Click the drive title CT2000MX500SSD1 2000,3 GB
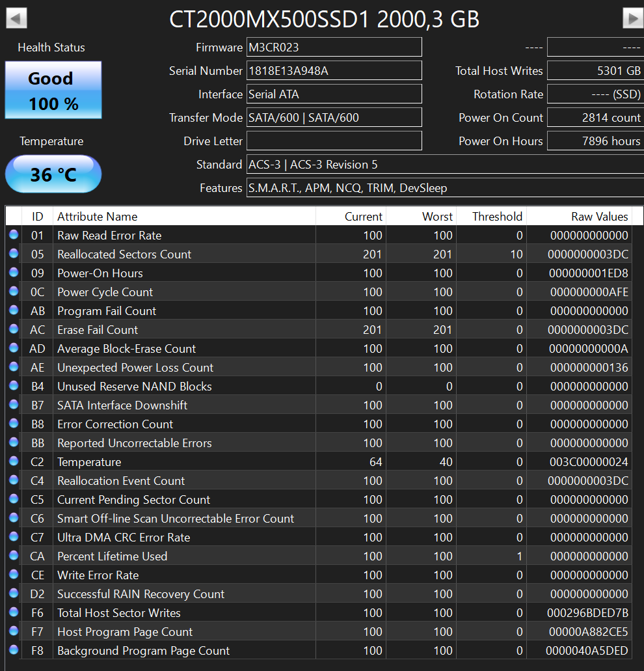The image size is (644, 671). (324, 20)
